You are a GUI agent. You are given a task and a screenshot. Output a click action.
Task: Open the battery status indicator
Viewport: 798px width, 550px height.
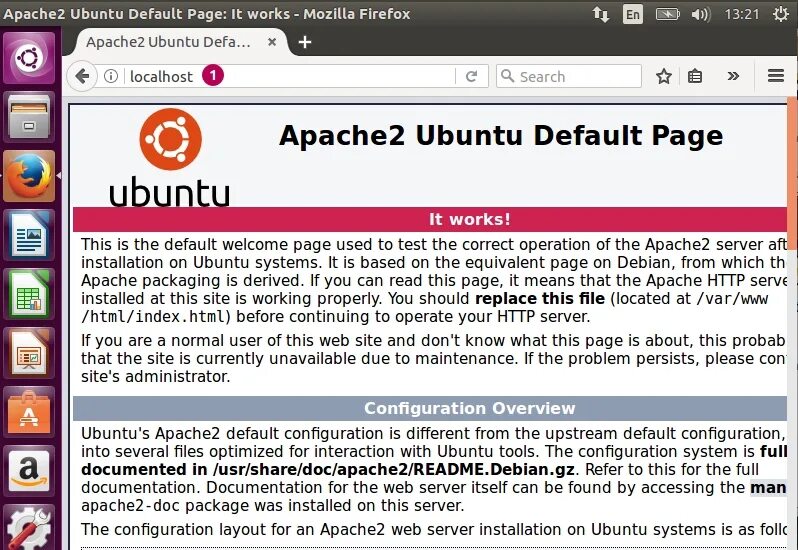pyautogui.click(x=667, y=14)
